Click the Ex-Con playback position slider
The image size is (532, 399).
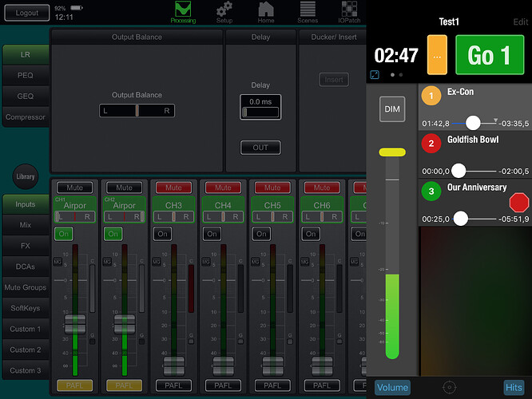(x=474, y=123)
